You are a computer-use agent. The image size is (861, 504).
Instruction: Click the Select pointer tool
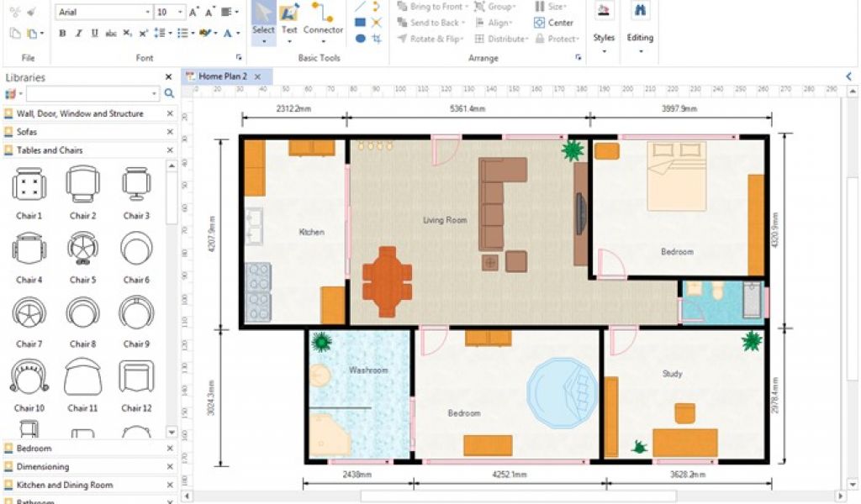263,20
